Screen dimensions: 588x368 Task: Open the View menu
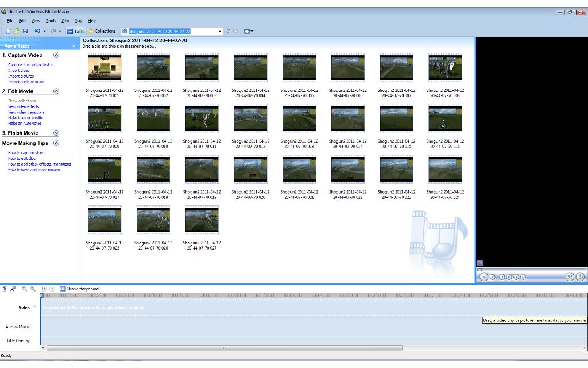36,21
